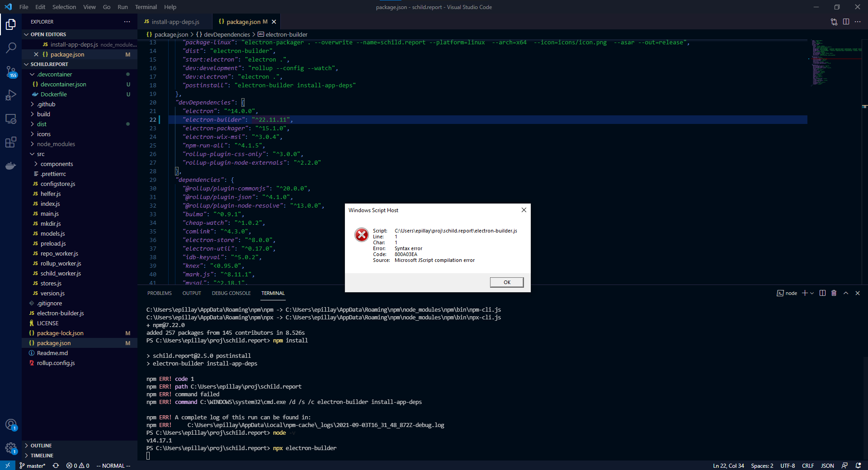Open errors and warnings counter
868x470 pixels.
click(78, 465)
